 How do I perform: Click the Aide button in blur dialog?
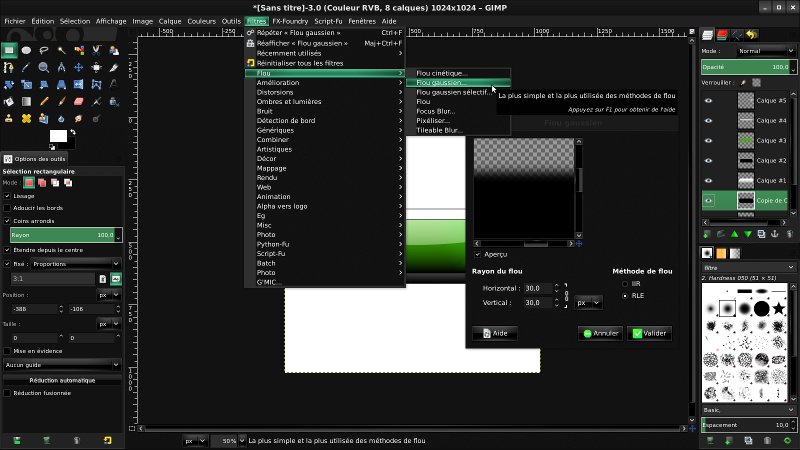coord(495,333)
